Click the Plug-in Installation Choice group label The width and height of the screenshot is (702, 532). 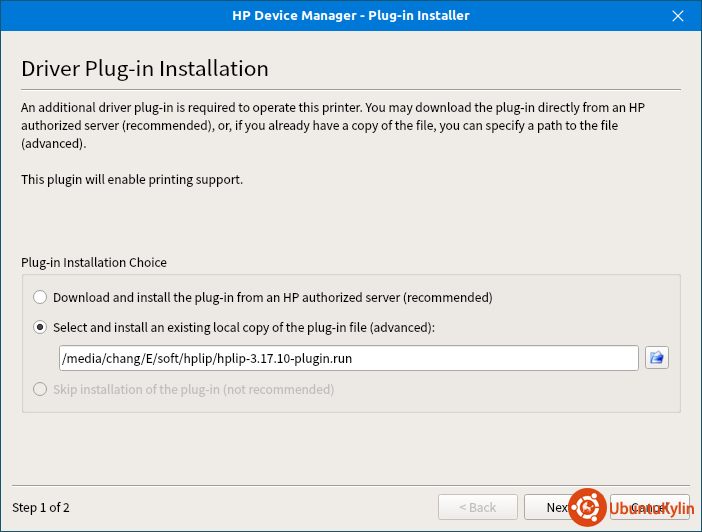pyautogui.click(x=94, y=262)
